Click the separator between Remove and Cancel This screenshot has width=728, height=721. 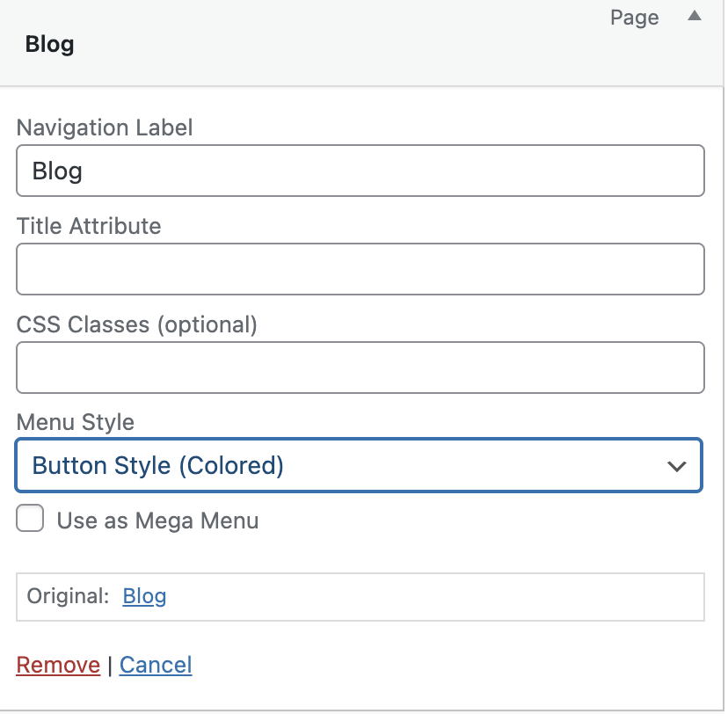[x=110, y=666]
